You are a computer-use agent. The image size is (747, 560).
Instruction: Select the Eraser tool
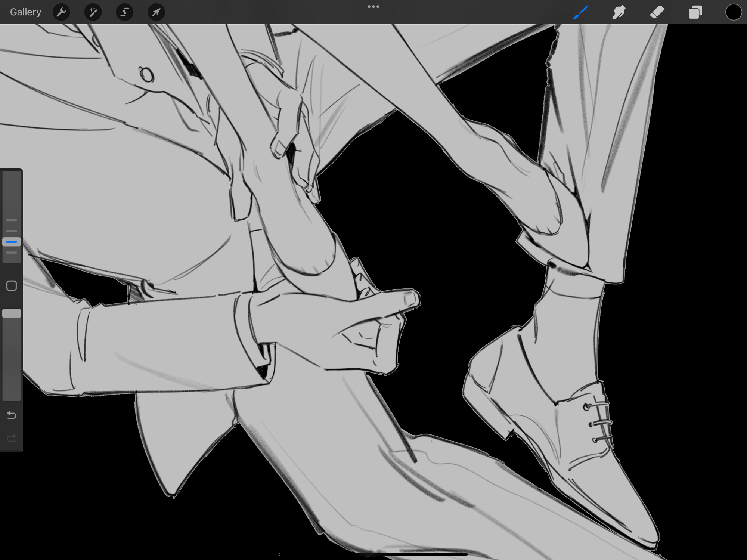657,12
